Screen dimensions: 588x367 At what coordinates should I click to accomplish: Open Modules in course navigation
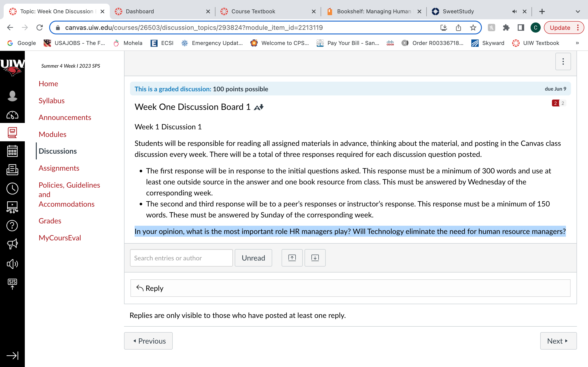[52, 134]
